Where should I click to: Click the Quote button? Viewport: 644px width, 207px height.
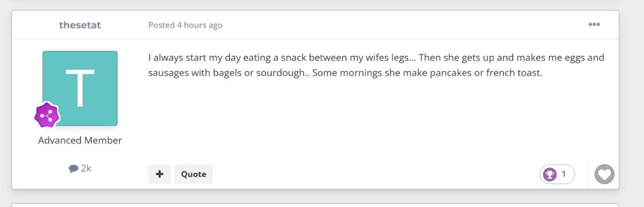[193, 174]
